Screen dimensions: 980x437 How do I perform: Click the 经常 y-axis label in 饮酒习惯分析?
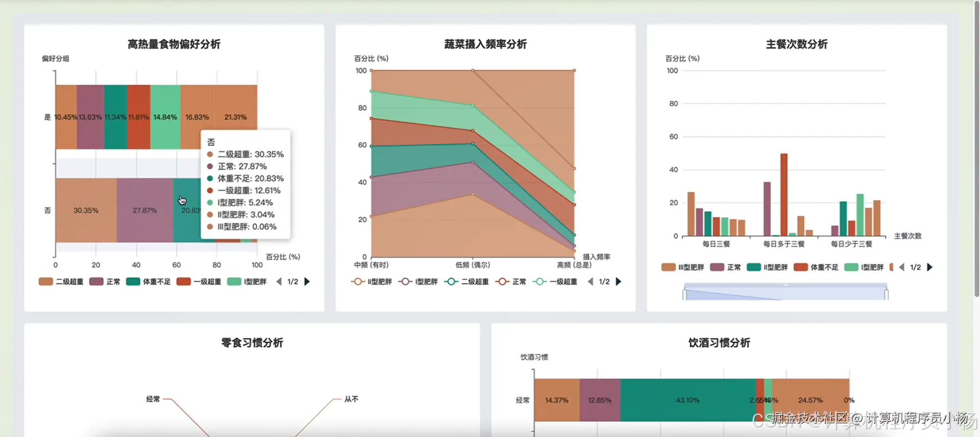coord(523,400)
